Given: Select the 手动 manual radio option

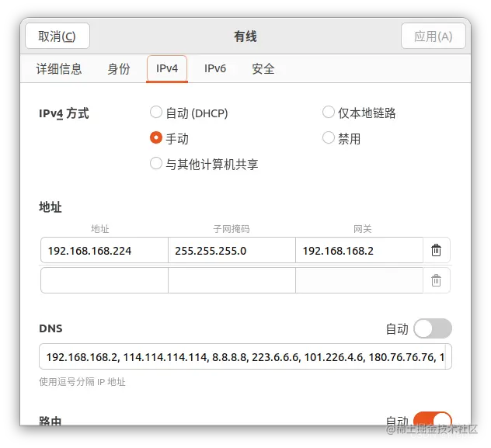Looking at the screenshot, I should pos(169,138).
